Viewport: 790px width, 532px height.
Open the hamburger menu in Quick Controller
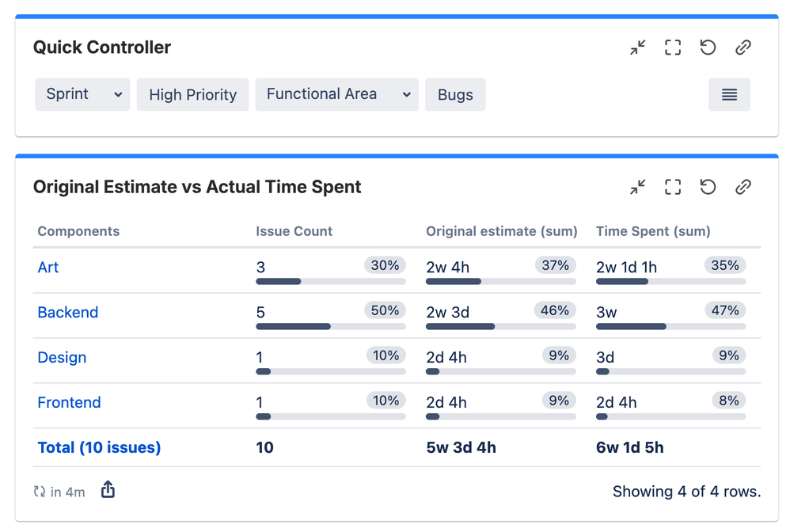[x=729, y=94]
